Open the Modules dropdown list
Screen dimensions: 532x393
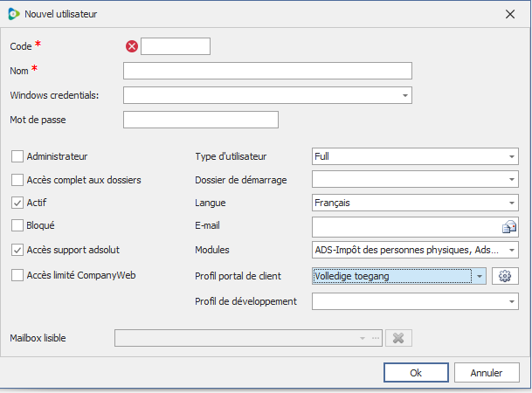click(512, 251)
